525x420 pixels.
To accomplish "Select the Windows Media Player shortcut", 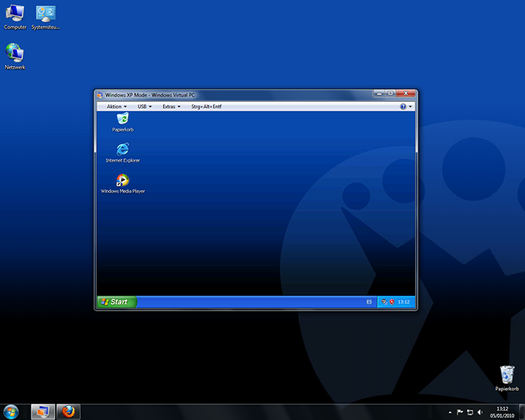I will tap(122, 181).
